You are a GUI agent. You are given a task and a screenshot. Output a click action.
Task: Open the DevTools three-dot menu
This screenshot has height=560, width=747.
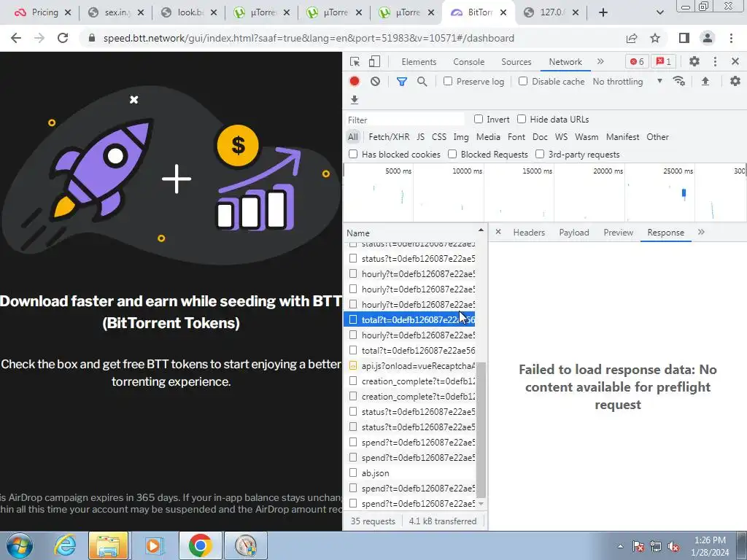coord(715,61)
